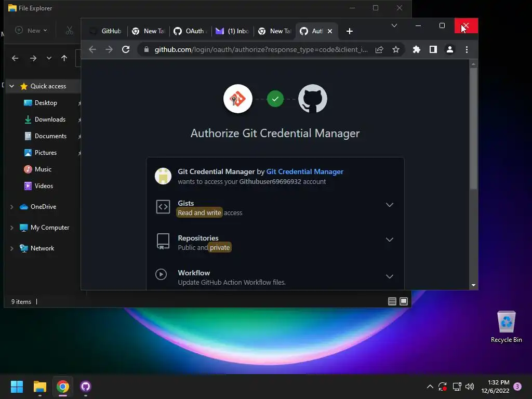Viewport: 532px width, 399px height.
Task: Go up one folder in File Explorer
Action: pos(64,58)
